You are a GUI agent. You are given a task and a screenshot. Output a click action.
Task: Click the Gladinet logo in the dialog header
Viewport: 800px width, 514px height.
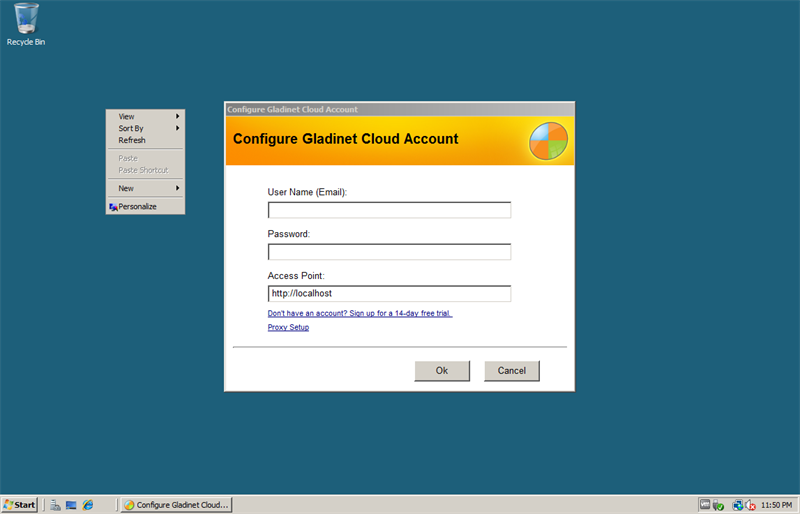click(x=548, y=141)
